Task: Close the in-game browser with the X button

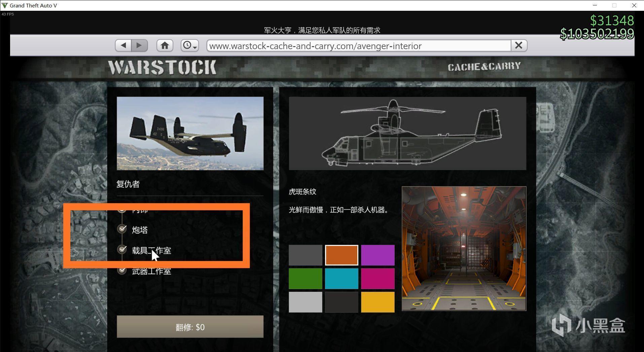Action: coord(518,45)
